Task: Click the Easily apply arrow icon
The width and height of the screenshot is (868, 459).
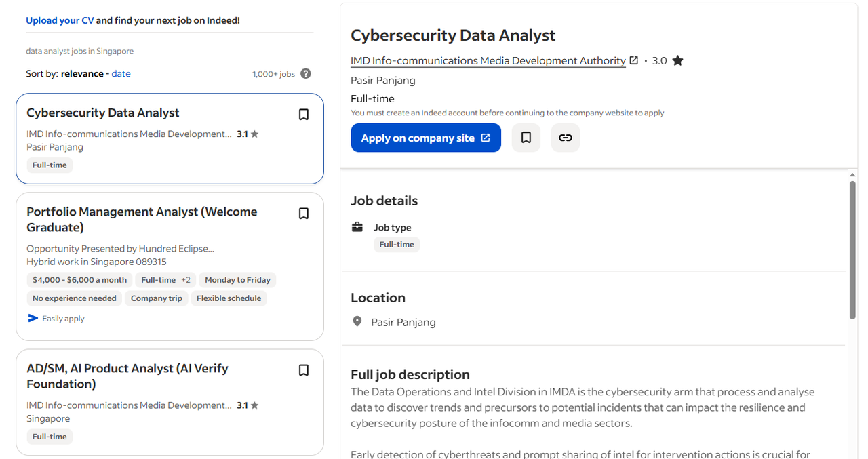Action: (x=33, y=318)
